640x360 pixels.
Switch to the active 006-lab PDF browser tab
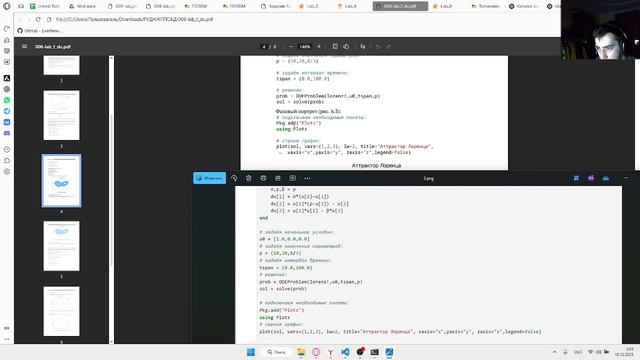pos(400,6)
